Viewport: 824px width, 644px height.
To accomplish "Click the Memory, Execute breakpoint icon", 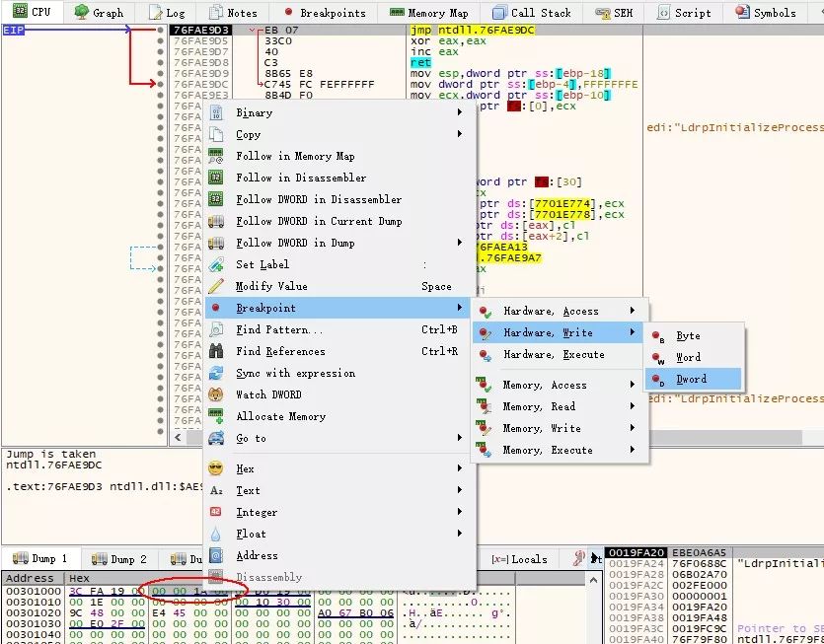I will (484, 450).
